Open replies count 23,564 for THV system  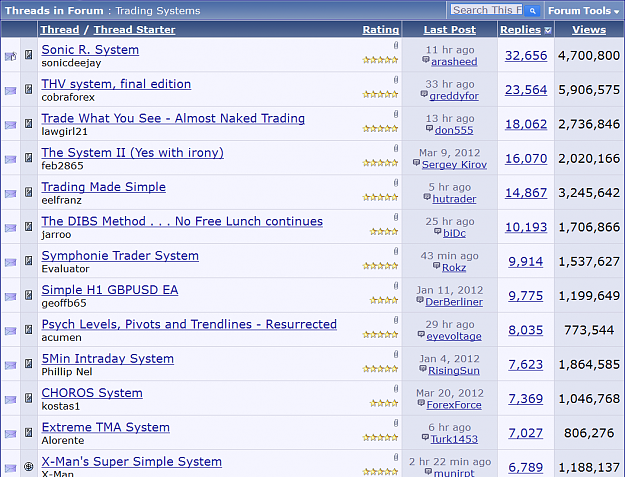coord(526,90)
